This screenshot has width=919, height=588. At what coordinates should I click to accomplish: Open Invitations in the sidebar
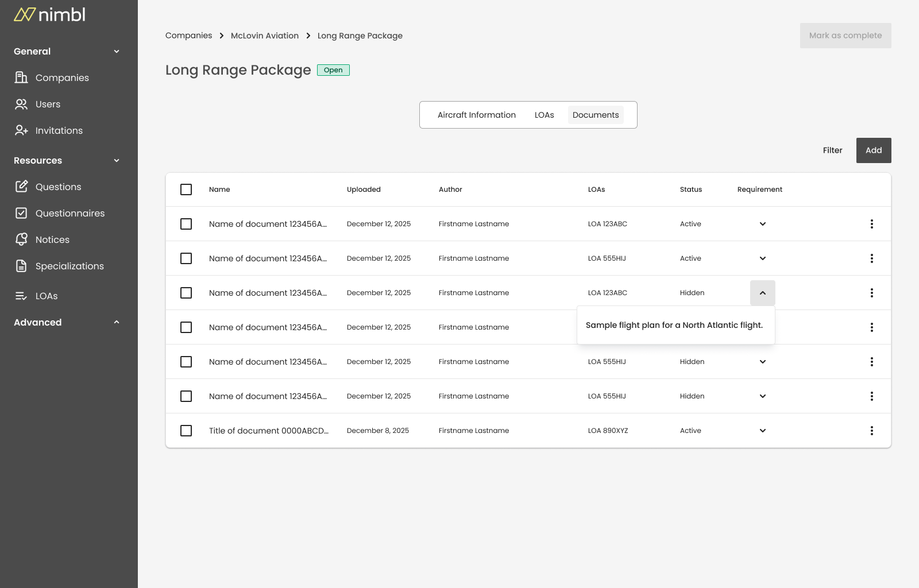pyautogui.click(x=59, y=130)
